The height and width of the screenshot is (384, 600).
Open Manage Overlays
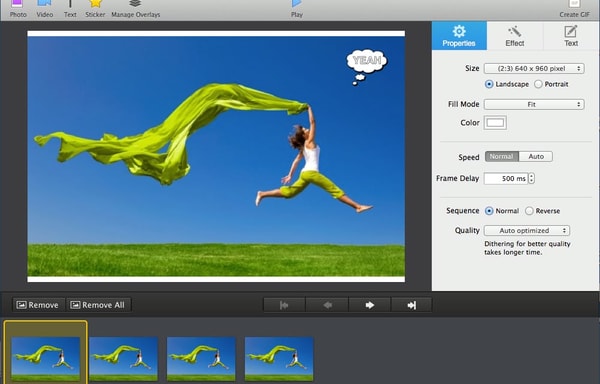[135, 9]
